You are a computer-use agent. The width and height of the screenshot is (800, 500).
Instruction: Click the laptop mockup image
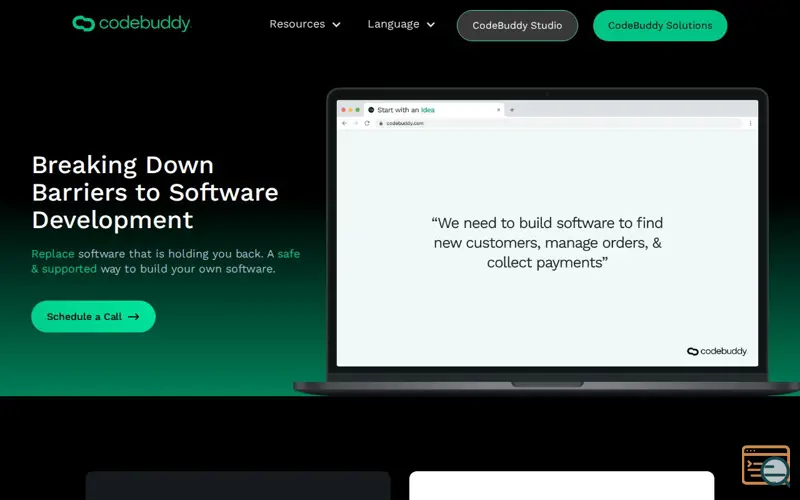click(x=547, y=241)
